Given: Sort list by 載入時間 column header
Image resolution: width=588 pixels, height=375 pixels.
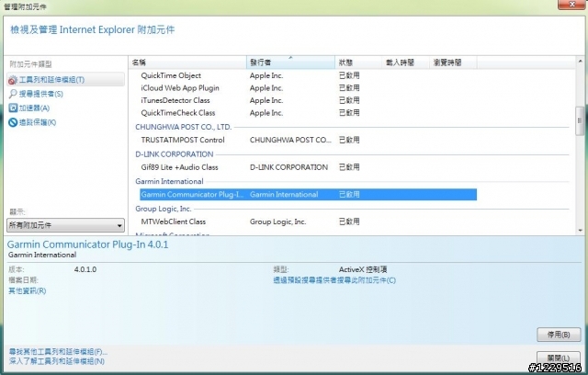Looking at the screenshot, I should coord(405,62).
